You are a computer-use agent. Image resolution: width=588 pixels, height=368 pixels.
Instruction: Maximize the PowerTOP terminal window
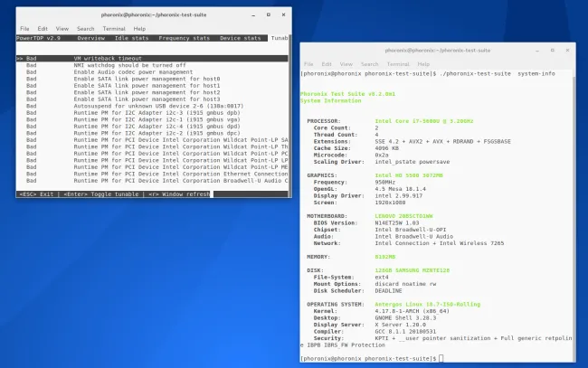(269, 15)
